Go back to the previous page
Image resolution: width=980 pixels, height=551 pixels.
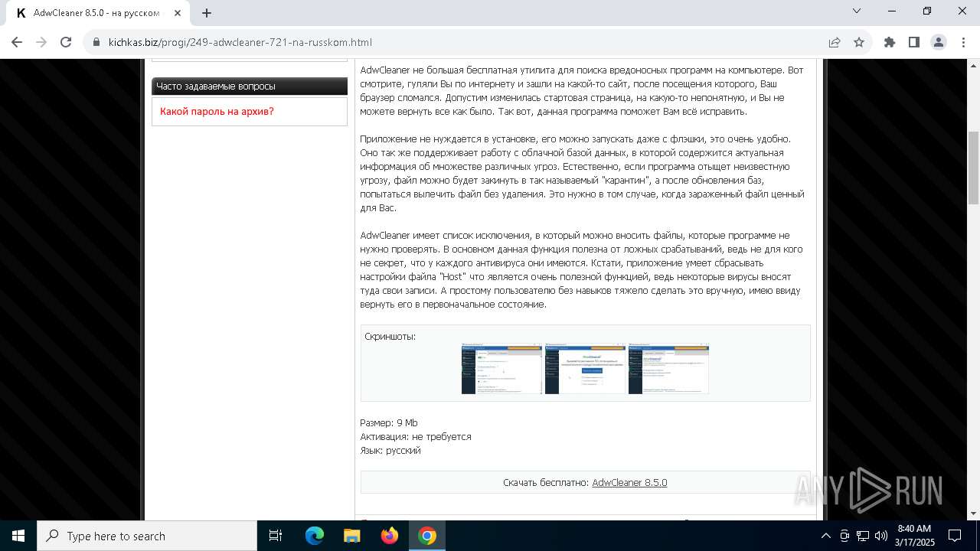(17, 42)
